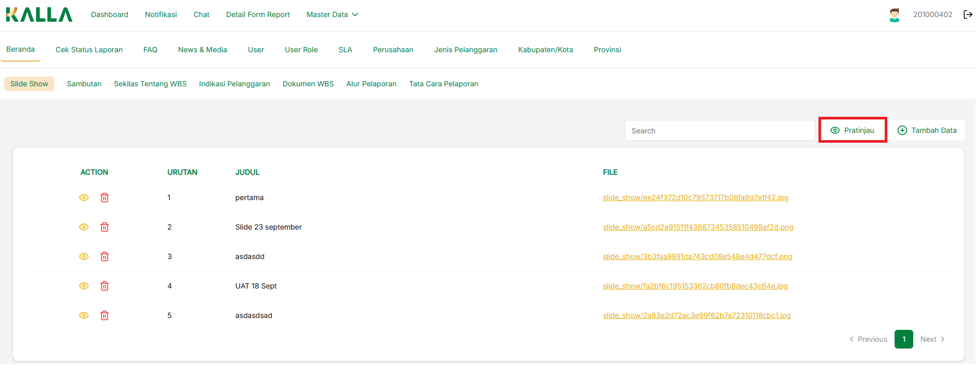The image size is (980, 365).
Task: Delete the 'asdasdd' slide entry
Action: [105, 256]
